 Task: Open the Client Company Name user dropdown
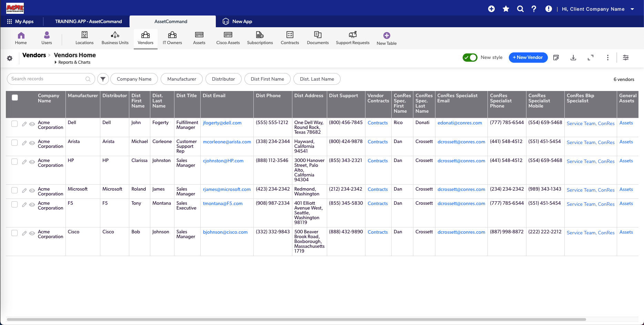(x=598, y=9)
